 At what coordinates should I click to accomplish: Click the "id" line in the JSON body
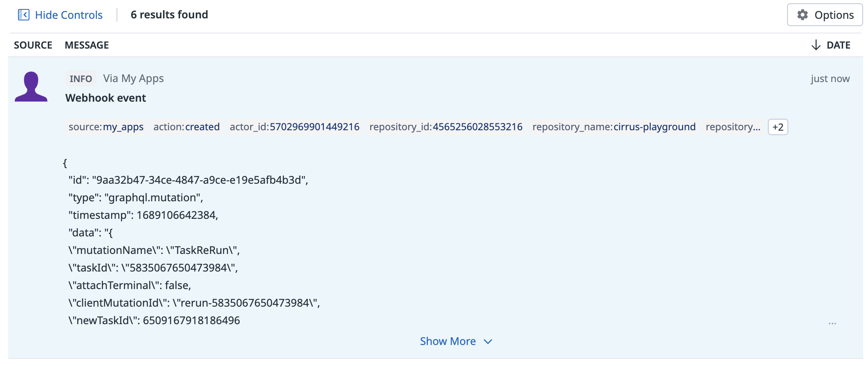click(x=188, y=180)
